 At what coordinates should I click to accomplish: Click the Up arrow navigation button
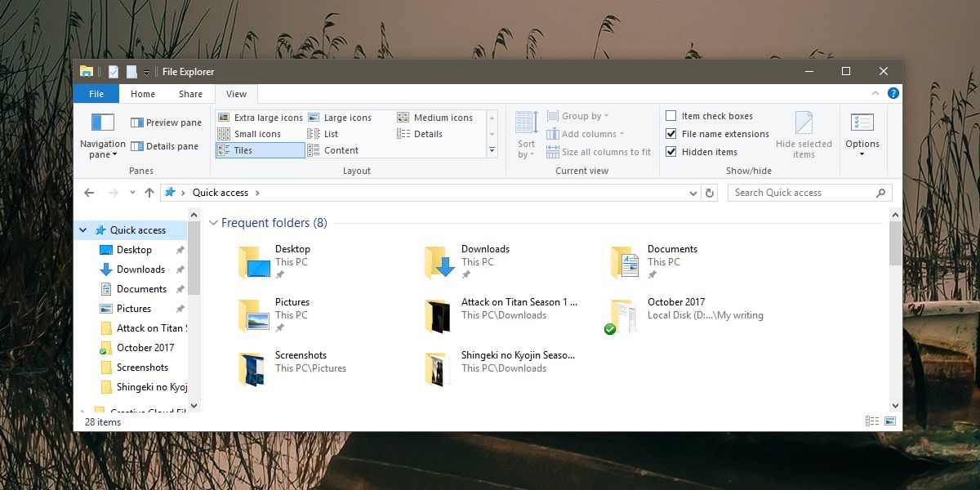coord(149,193)
